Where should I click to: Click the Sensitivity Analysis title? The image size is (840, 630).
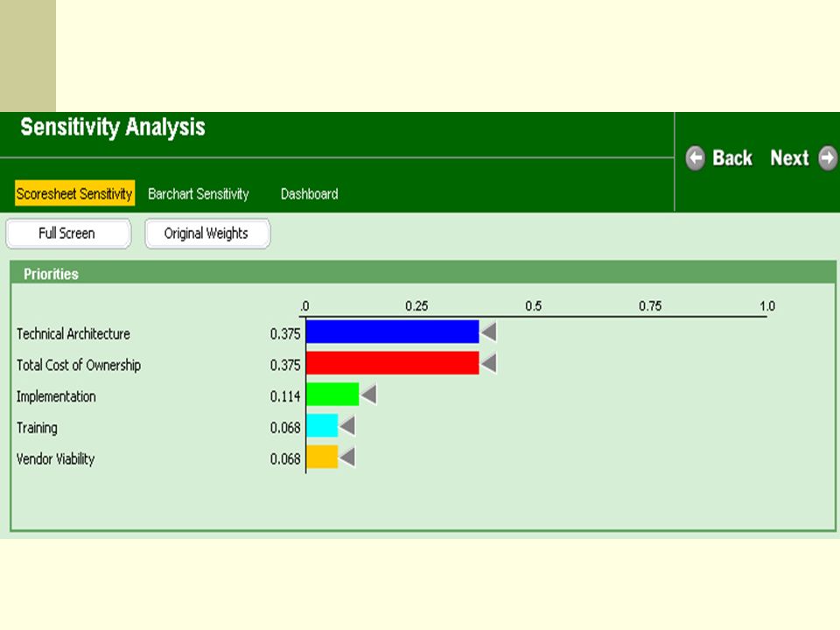coord(113,128)
